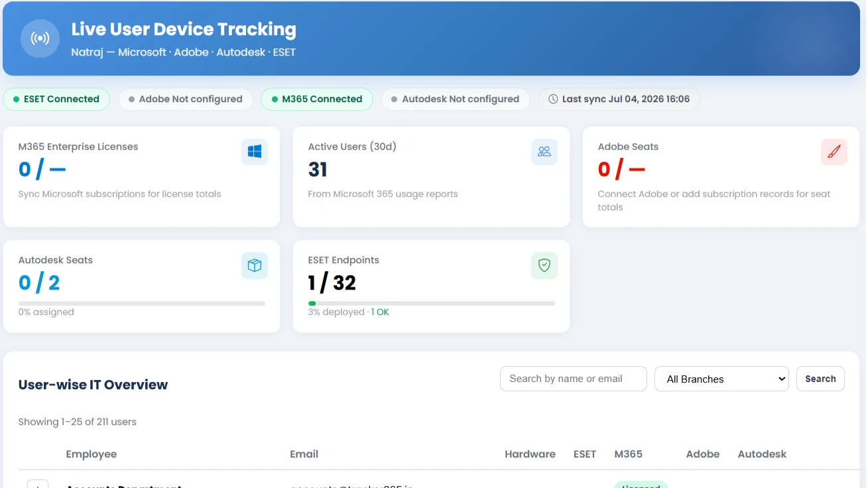Screen dimensions: 868x488
Task: Open the All Branches dropdown
Action: [721, 379]
